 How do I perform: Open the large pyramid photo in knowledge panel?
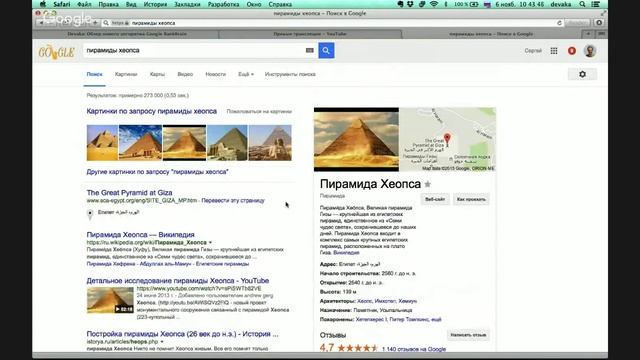(356, 139)
